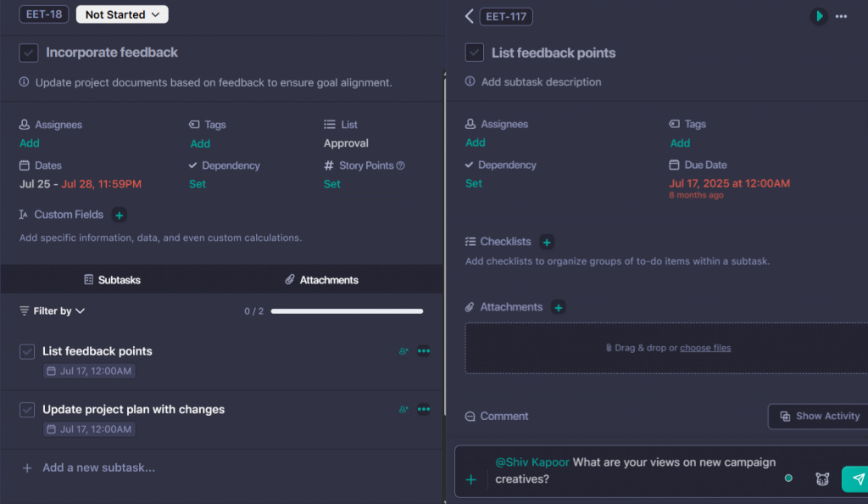Go back using the left chevron arrow
868x504 pixels.
tap(469, 16)
